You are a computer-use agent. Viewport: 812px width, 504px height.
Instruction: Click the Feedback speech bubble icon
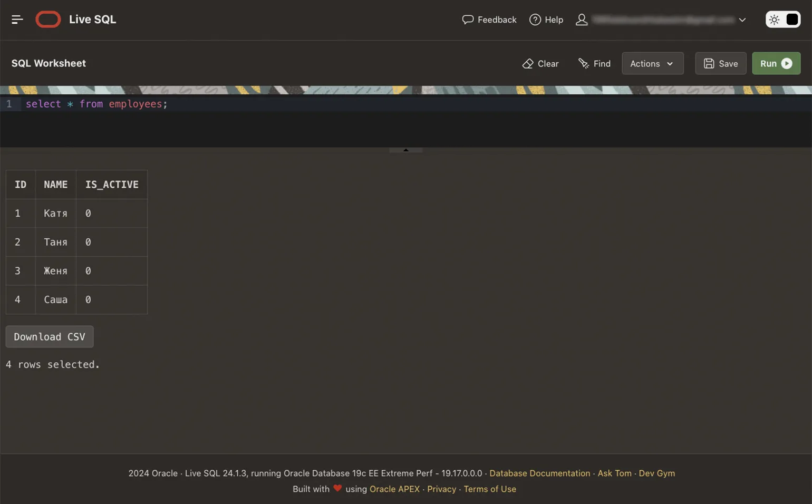(x=467, y=20)
